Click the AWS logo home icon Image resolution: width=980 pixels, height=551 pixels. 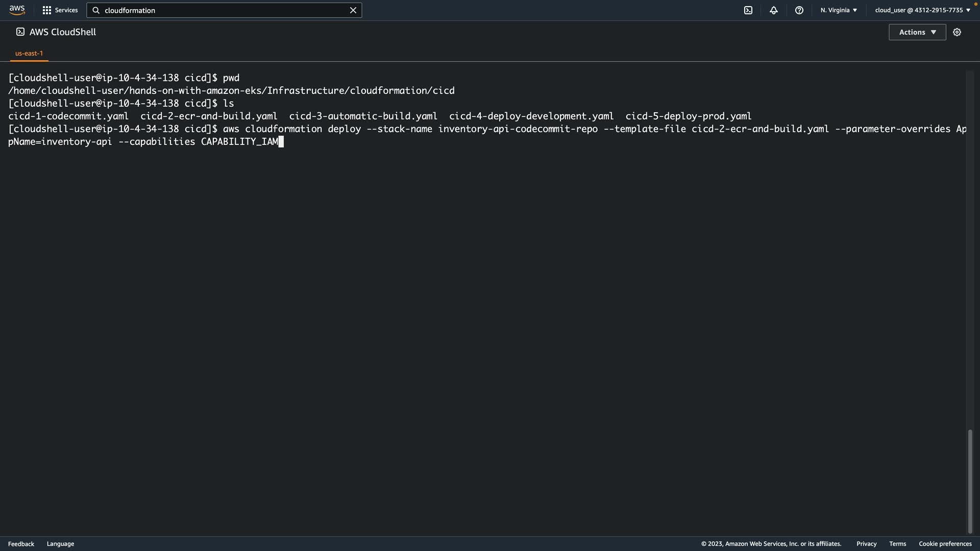[17, 10]
